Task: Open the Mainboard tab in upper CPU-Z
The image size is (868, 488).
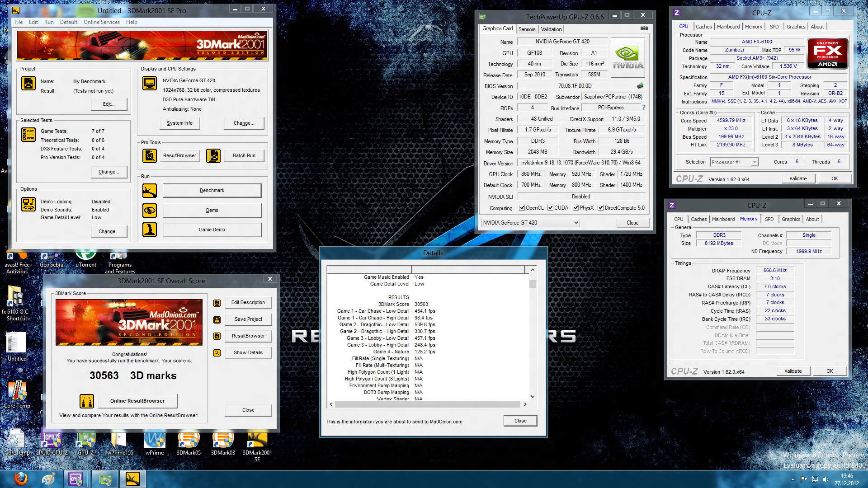Action: click(x=728, y=27)
